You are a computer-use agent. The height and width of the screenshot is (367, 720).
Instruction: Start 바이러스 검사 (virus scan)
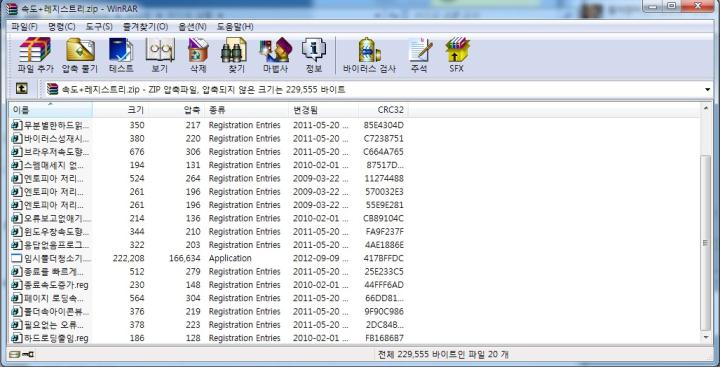click(x=369, y=55)
